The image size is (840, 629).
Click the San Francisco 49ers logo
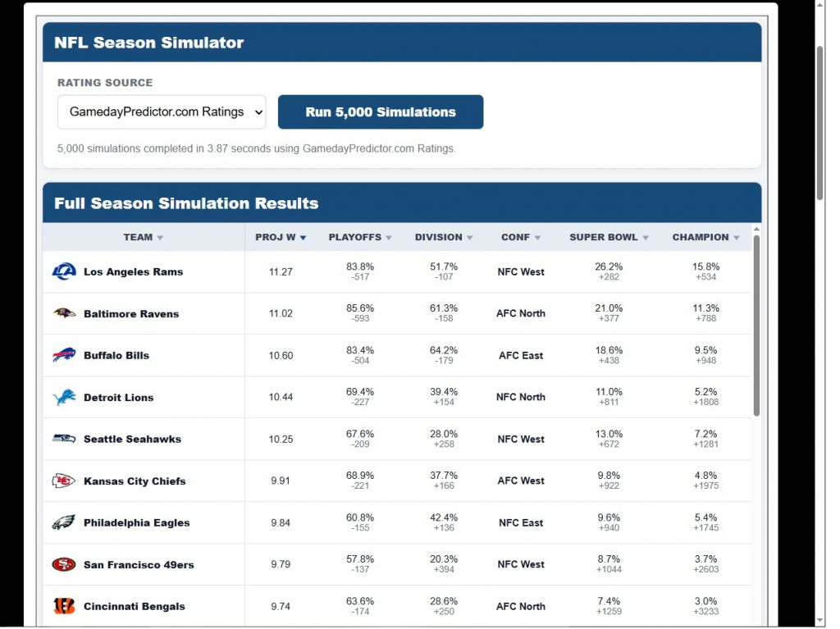point(64,564)
